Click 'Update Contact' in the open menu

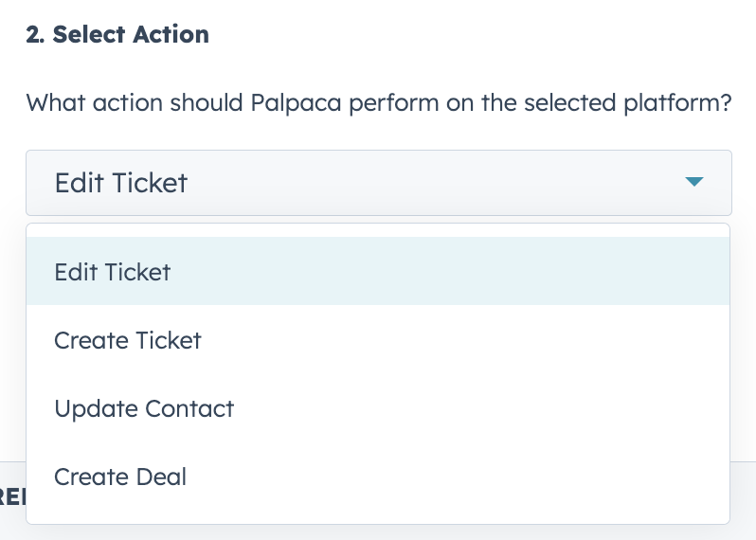tap(144, 408)
